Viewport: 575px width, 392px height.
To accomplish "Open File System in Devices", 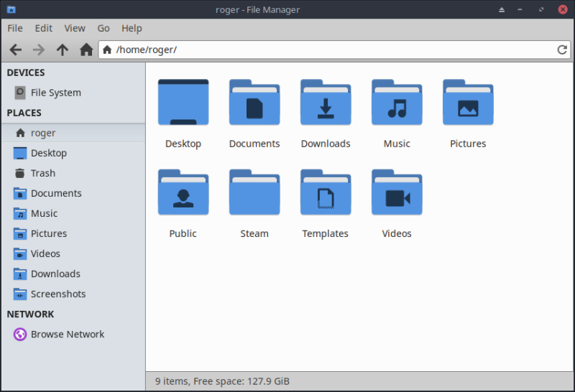I will point(55,93).
